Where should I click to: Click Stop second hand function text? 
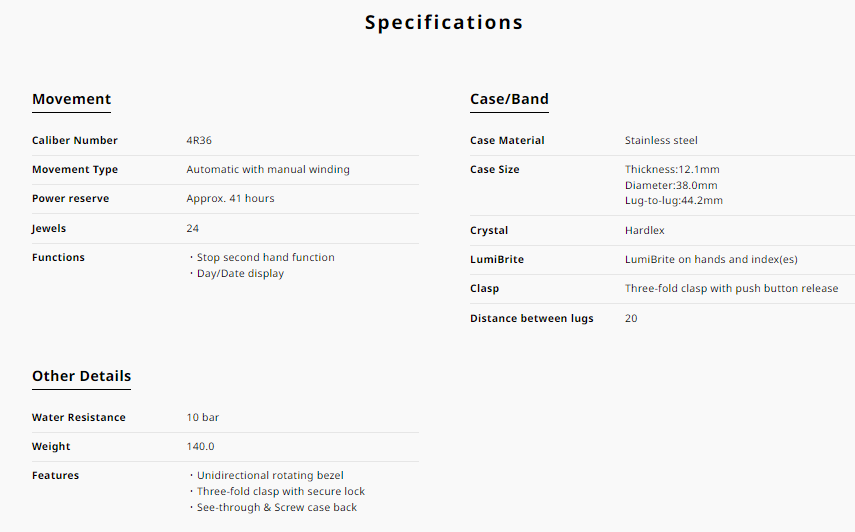click(x=265, y=258)
